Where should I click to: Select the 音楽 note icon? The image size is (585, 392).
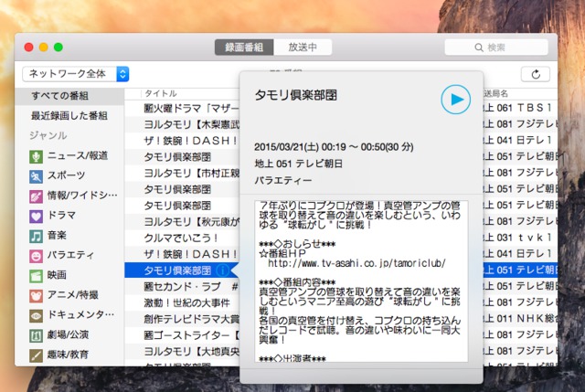[36, 236]
